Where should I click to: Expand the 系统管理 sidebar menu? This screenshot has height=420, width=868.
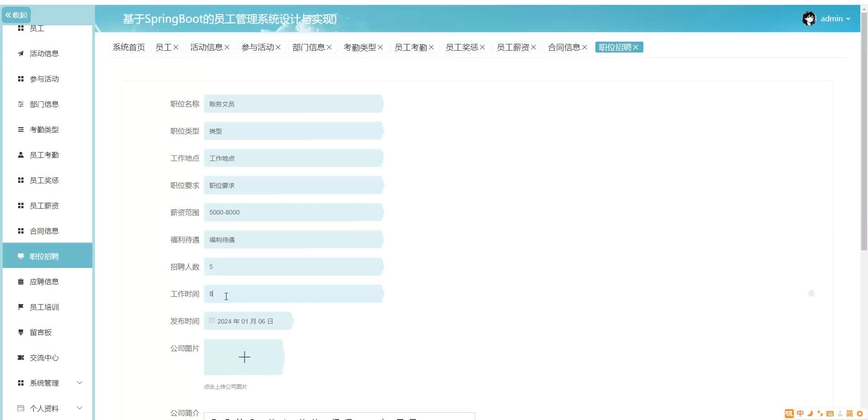pyautogui.click(x=80, y=383)
